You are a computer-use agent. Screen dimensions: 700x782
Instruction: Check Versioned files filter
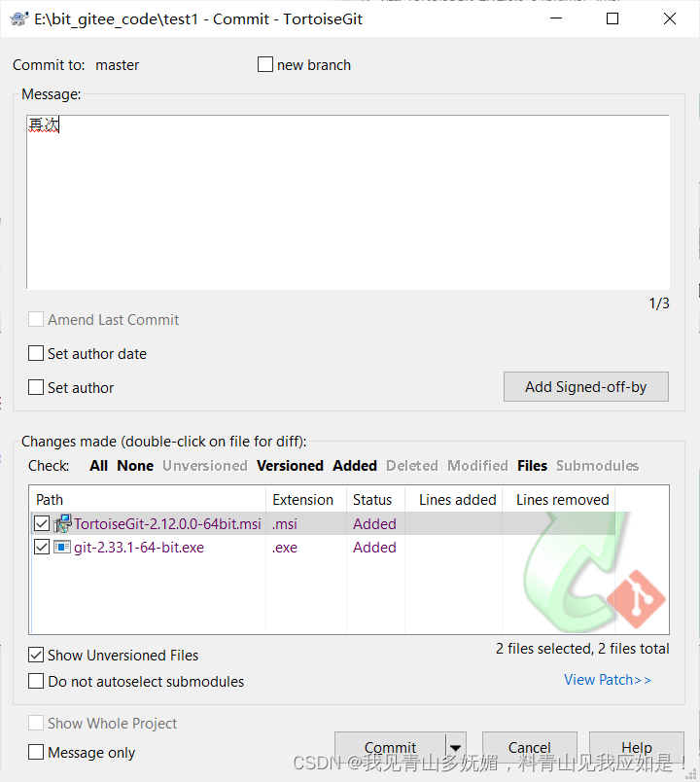coord(290,465)
